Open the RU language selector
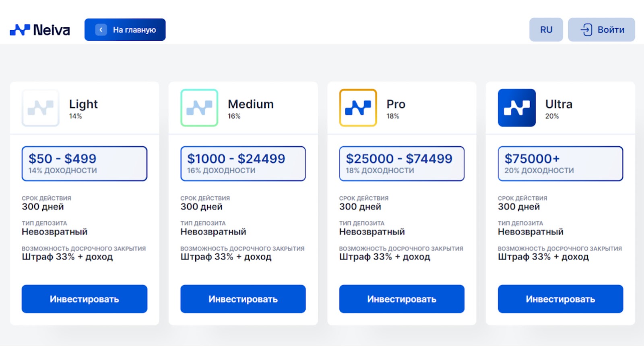Image resolution: width=644 pixels, height=362 pixels. (546, 30)
